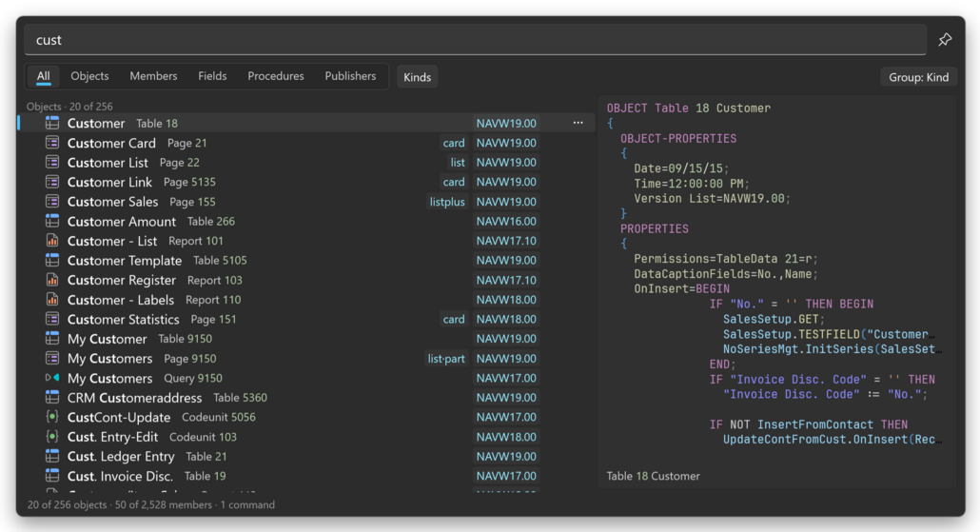Open the more options ellipsis on Customer row

pos(578,123)
